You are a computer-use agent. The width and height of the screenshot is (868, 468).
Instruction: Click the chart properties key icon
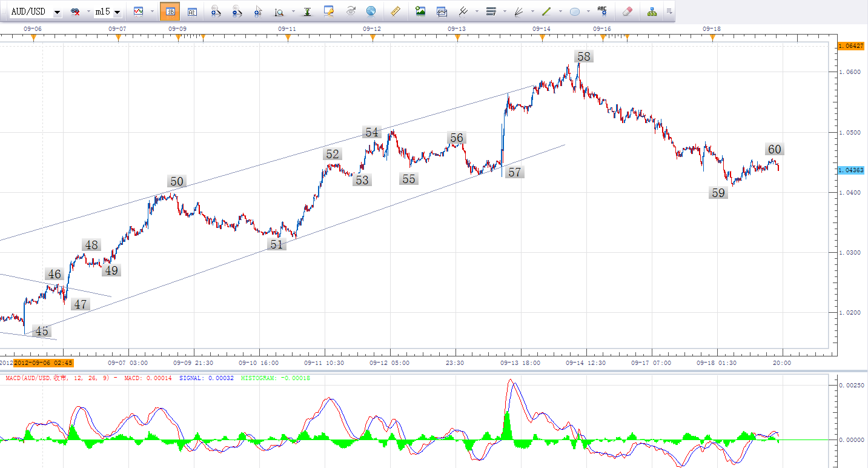coord(330,12)
